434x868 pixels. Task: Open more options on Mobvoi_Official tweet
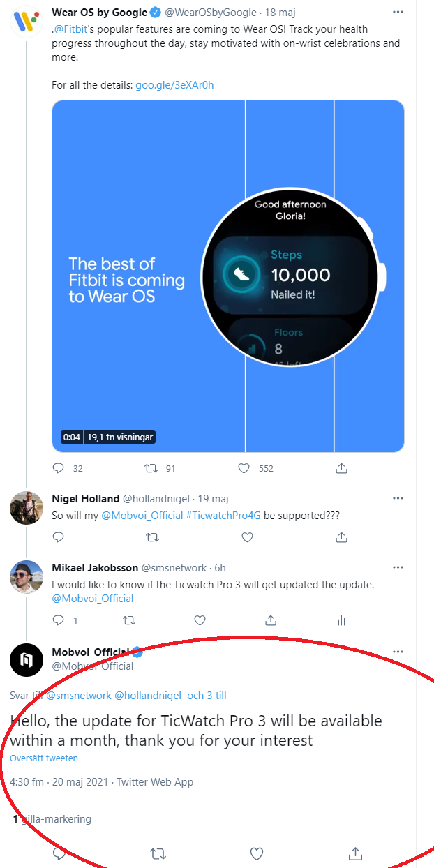tap(398, 652)
